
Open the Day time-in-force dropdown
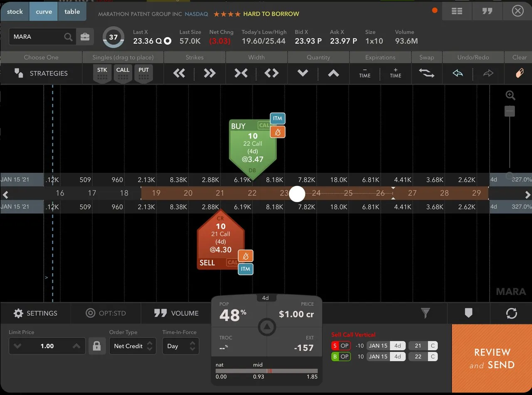tap(181, 346)
